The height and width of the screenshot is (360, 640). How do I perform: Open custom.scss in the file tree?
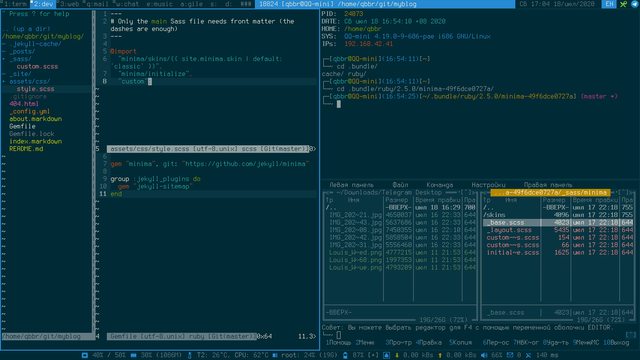[x=37, y=67]
